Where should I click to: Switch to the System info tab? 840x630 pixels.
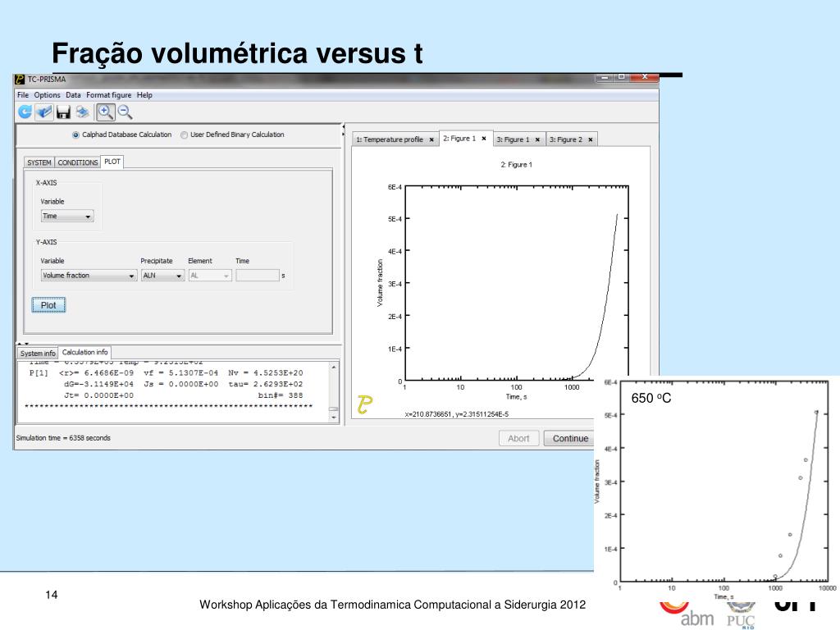38,354
